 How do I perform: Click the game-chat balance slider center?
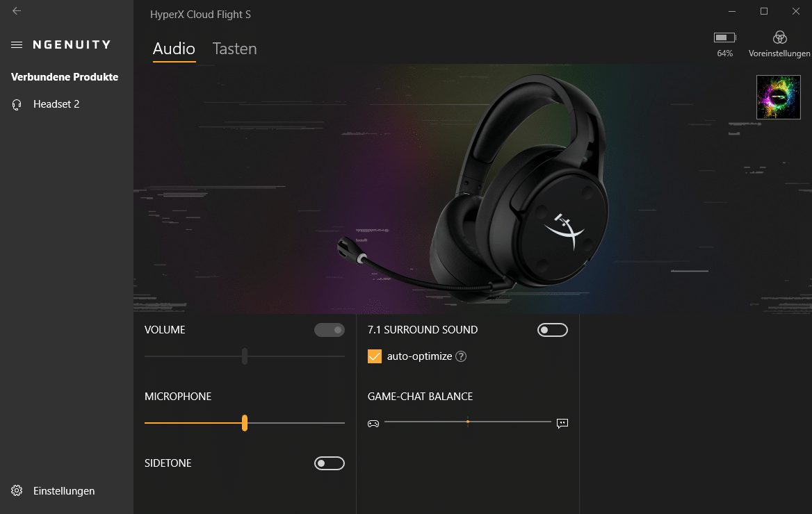click(468, 422)
